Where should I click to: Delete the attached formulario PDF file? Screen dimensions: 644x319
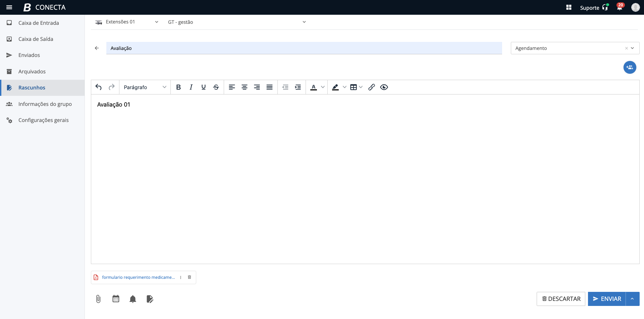coord(190,277)
